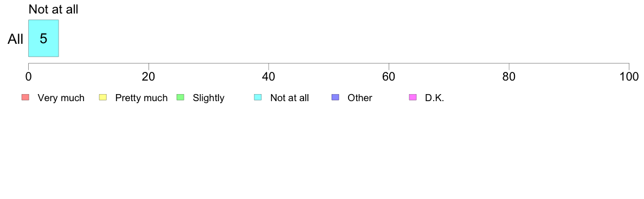Select the yellow Pretty much legend swatch
This screenshot has width=644, height=199.
coord(102,97)
